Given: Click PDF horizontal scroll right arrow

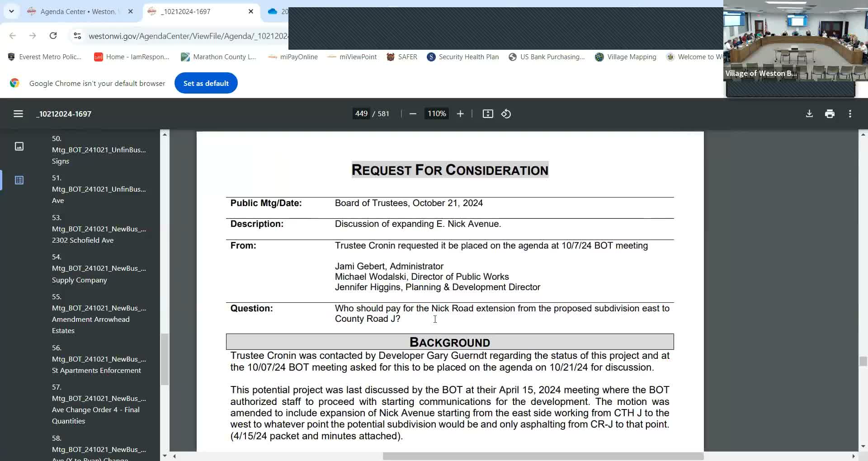Looking at the screenshot, I should [854, 456].
